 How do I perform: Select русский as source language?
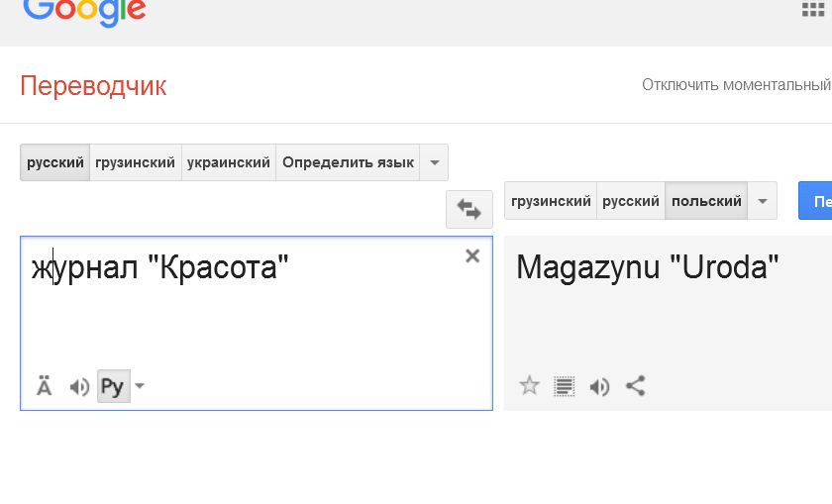[x=55, y=162]
